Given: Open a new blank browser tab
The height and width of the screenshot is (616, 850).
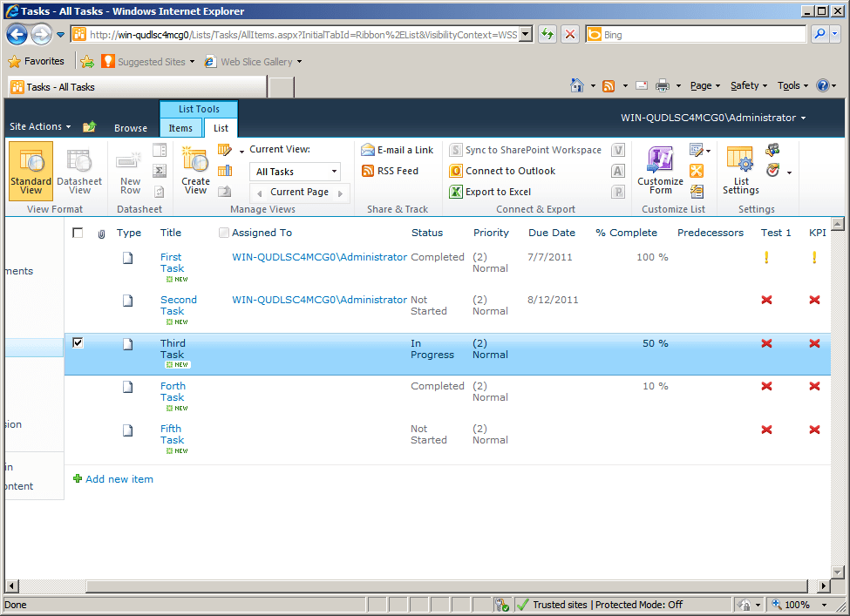Looking at the screenshot, I should pyautogui.click(x=282, y=87).
